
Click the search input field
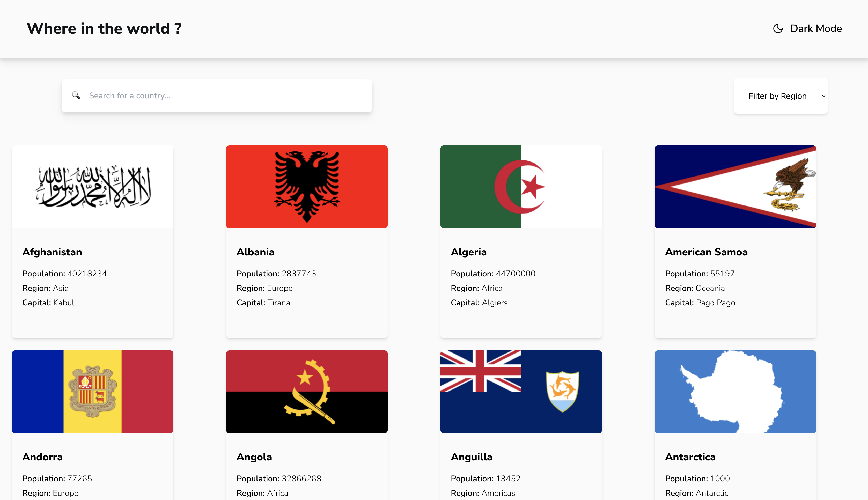tap(216, 95)
